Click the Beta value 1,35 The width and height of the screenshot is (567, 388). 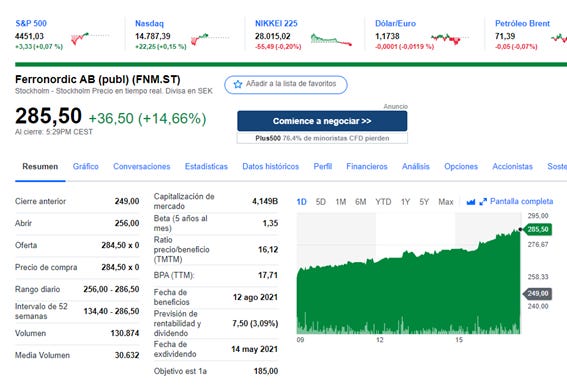(x=270, y=223)
